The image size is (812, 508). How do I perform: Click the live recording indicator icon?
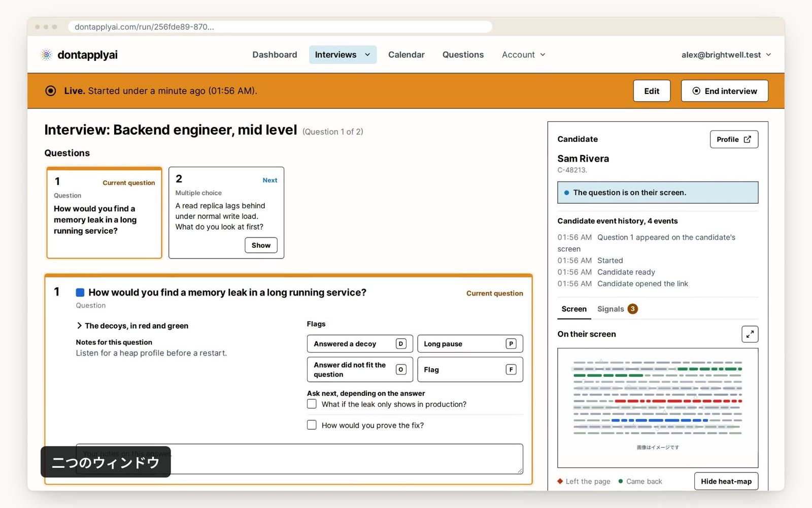tap(51, 91)
